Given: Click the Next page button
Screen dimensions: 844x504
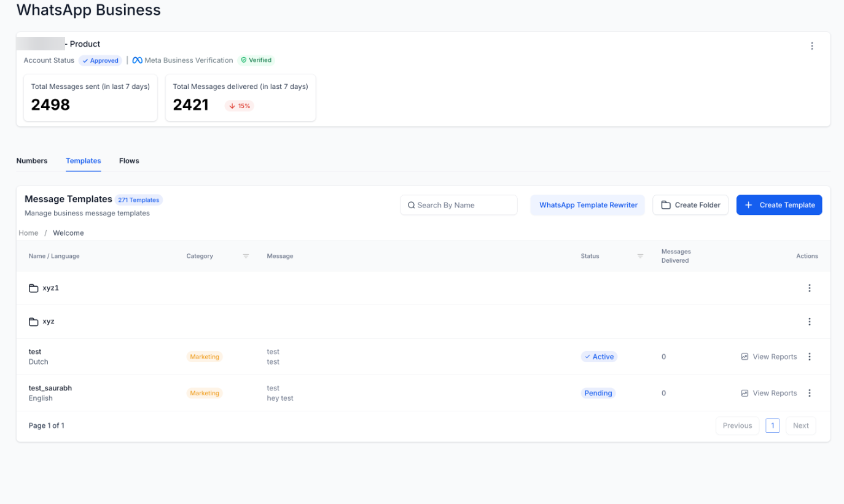Looking at the screenshot, I should point(801,425).
